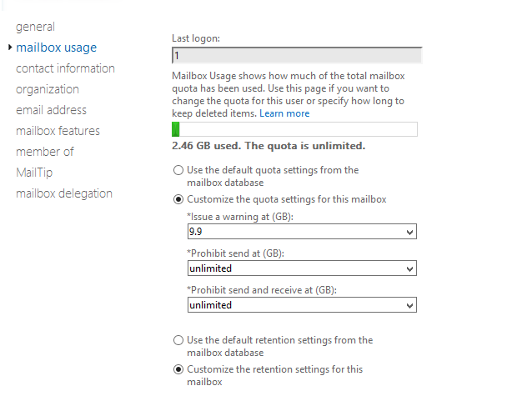Click the mailbox usage progress bar
This screenshot has height=396, width=532.
[294, 129]
